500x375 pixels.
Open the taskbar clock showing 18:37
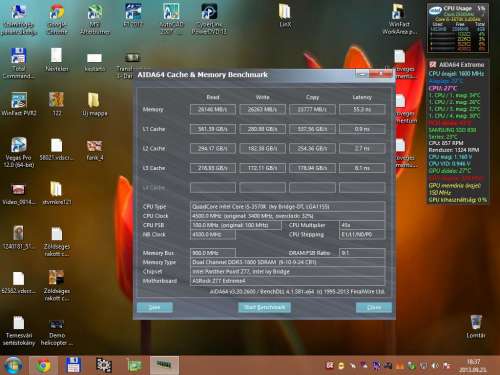pos(473,365)
